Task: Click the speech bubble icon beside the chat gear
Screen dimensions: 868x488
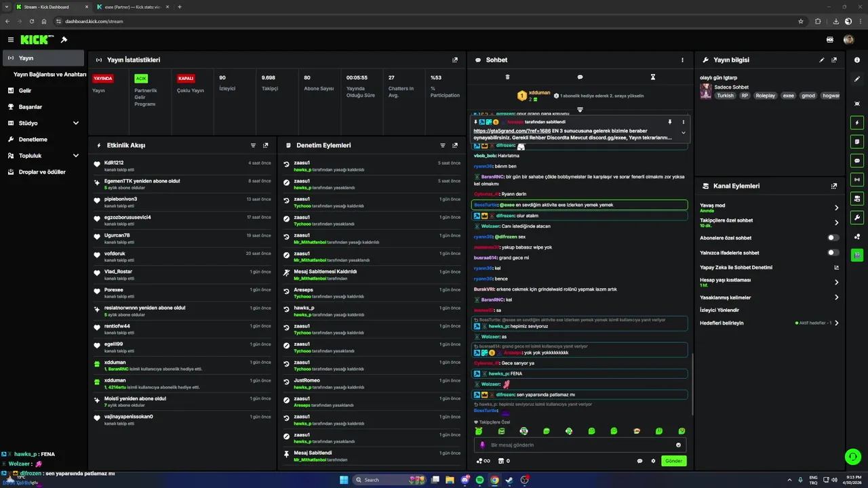Action: point(639,461)
